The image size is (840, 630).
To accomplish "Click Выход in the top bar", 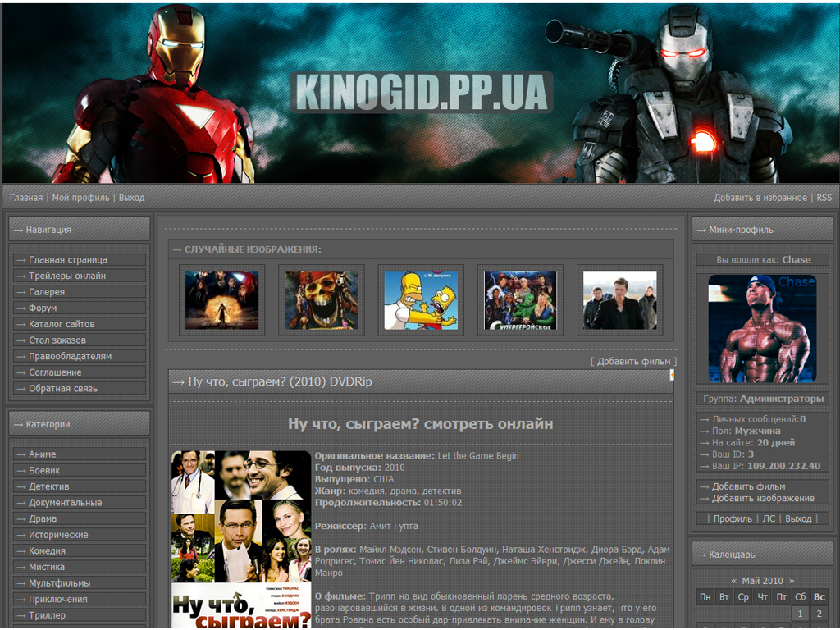I will tap(132, 198).
